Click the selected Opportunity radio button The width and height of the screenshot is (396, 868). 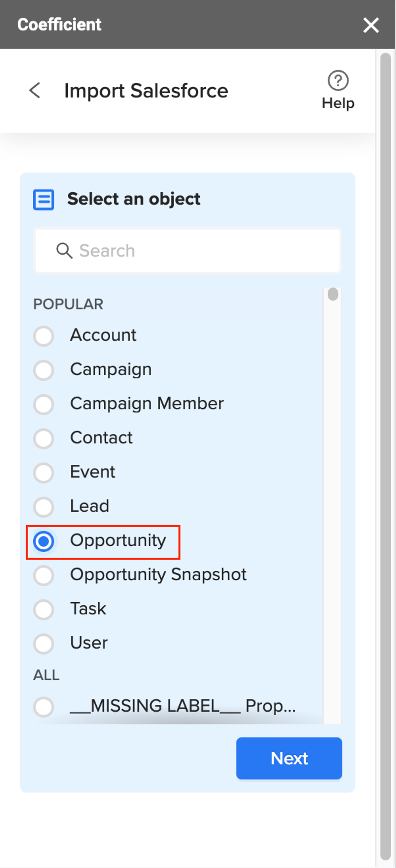pos(44,541)
